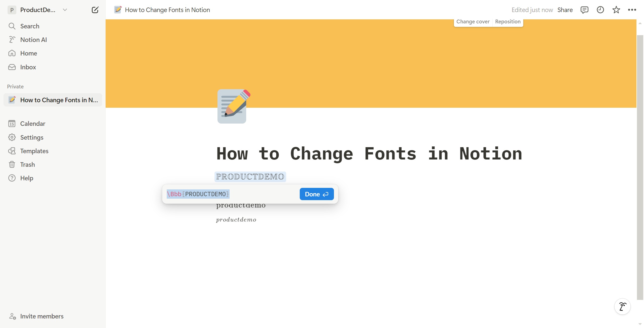View page history via clock icon
This screenshot has width=644, height=328.
click(x=600, y=10)
